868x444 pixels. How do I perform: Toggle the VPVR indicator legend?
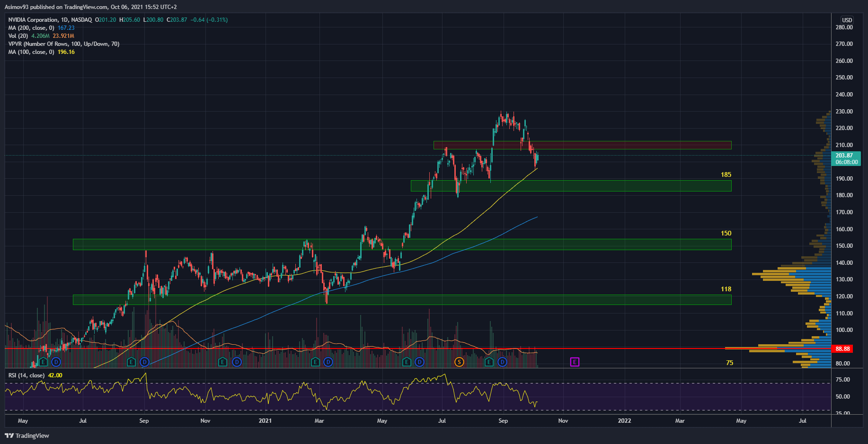63,44
